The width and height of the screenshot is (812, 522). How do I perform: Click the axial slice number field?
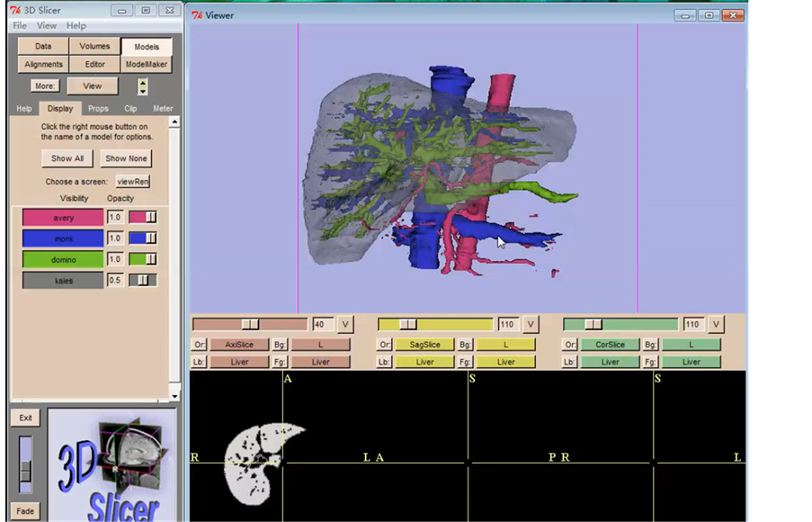(x=322, y=324)
